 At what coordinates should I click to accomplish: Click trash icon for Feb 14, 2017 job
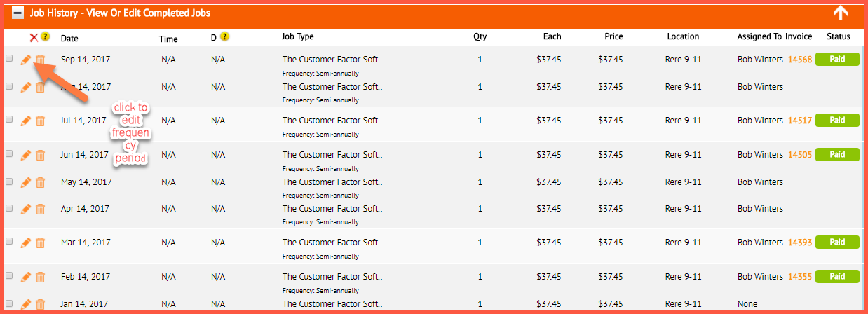coord(41,278)
